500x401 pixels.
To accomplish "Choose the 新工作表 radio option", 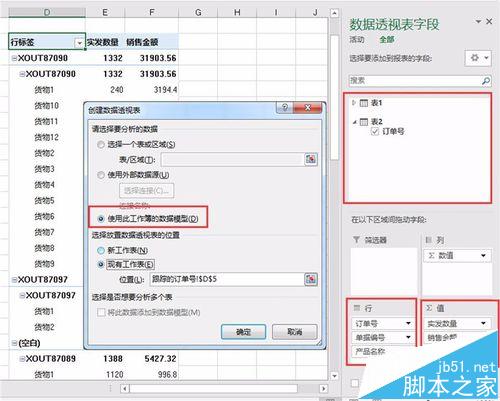I will point(101,250).
